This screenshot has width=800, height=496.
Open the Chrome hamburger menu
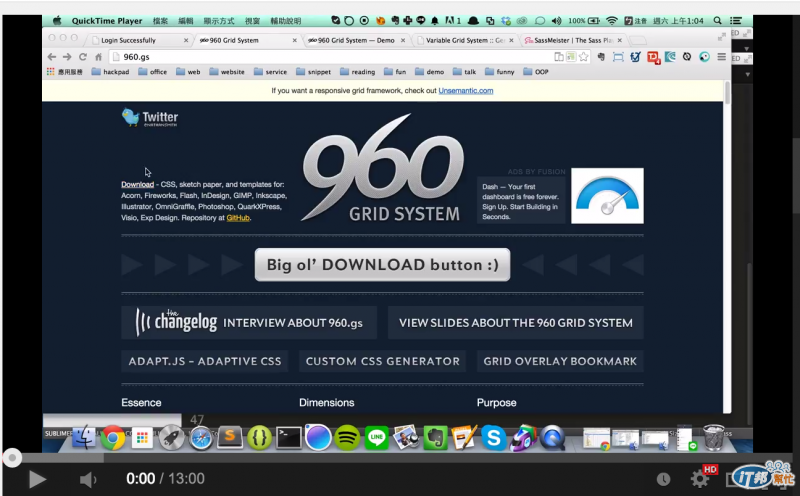coord(721,57)
